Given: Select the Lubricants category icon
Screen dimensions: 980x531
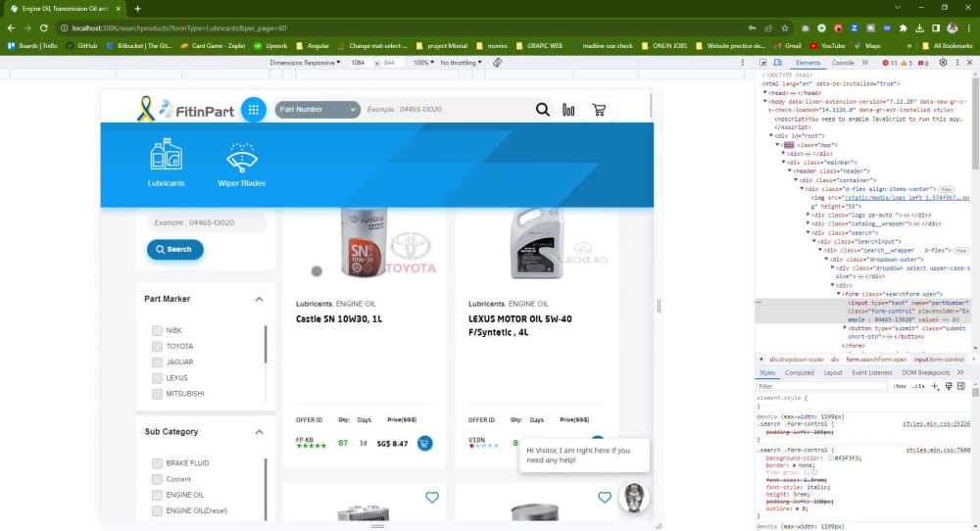Looking at the screenshot, I should (x=167, y=163).
